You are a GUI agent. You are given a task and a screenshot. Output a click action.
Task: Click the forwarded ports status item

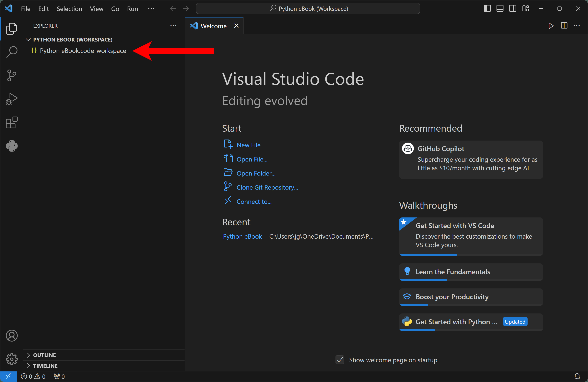pos(59,376)
